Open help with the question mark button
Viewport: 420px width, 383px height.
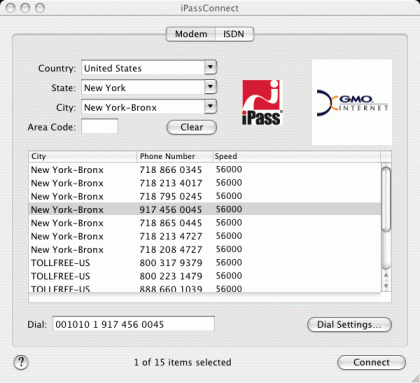pos(21,362)
